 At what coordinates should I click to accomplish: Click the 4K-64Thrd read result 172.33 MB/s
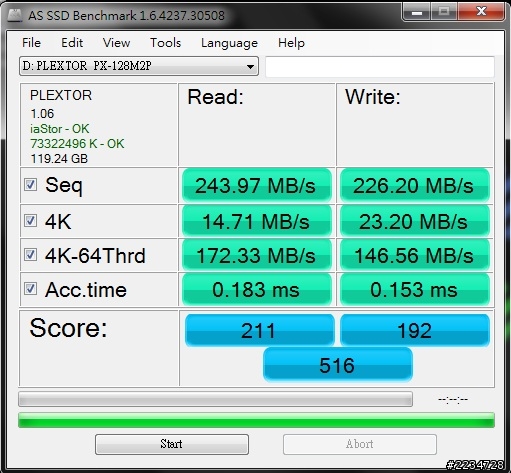pyautogui.click(x=257, y=255)
